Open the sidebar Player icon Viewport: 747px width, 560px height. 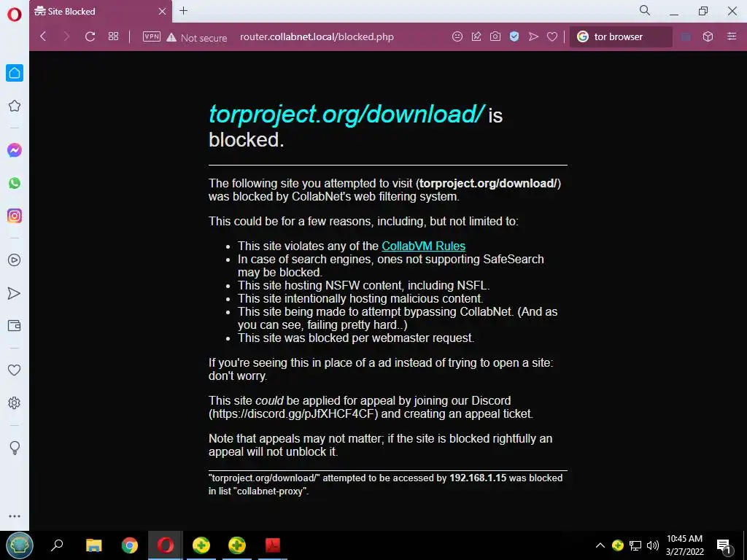pos(15,260)
